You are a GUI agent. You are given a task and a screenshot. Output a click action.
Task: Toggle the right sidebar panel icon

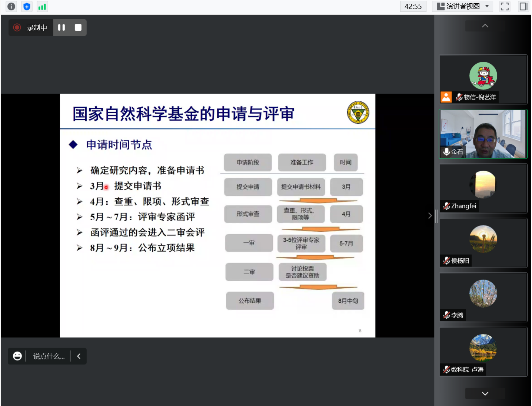(523, 6)
